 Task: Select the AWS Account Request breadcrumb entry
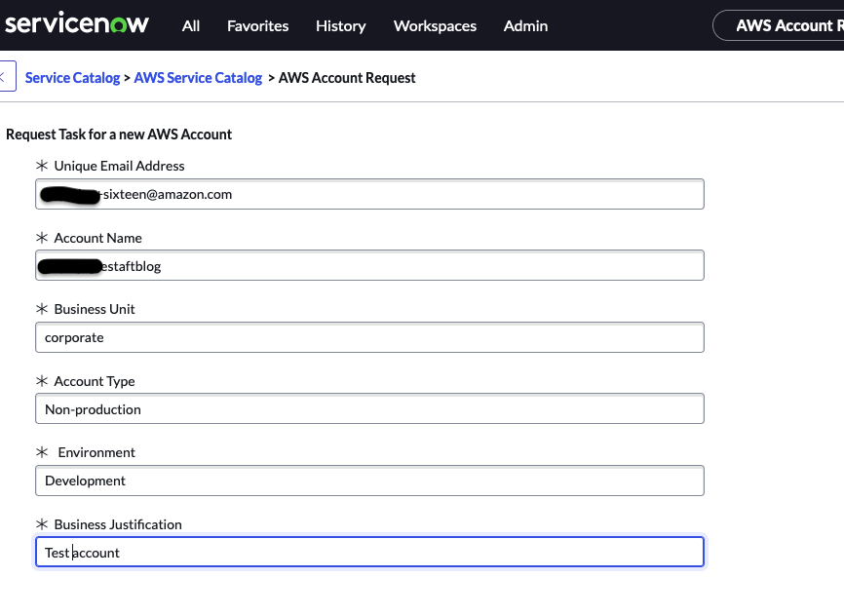tap(346, 77)
